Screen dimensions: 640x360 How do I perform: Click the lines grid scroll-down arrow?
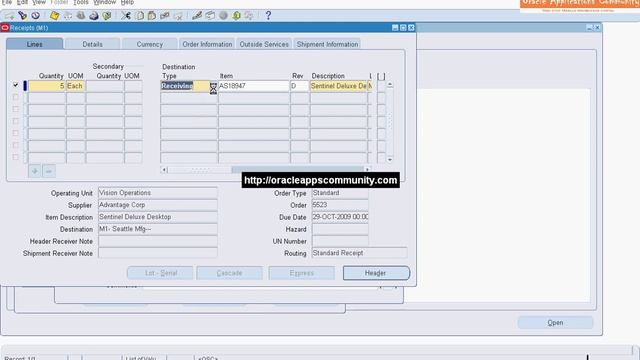390,160
